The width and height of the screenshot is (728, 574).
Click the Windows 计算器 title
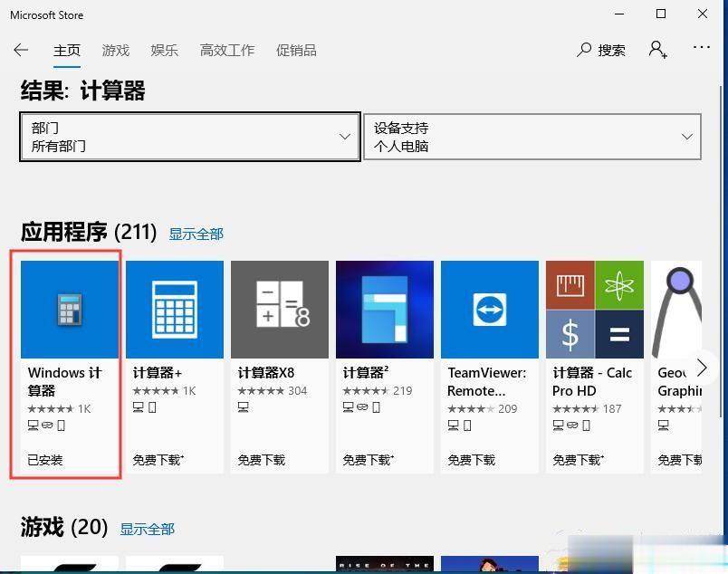64,381
